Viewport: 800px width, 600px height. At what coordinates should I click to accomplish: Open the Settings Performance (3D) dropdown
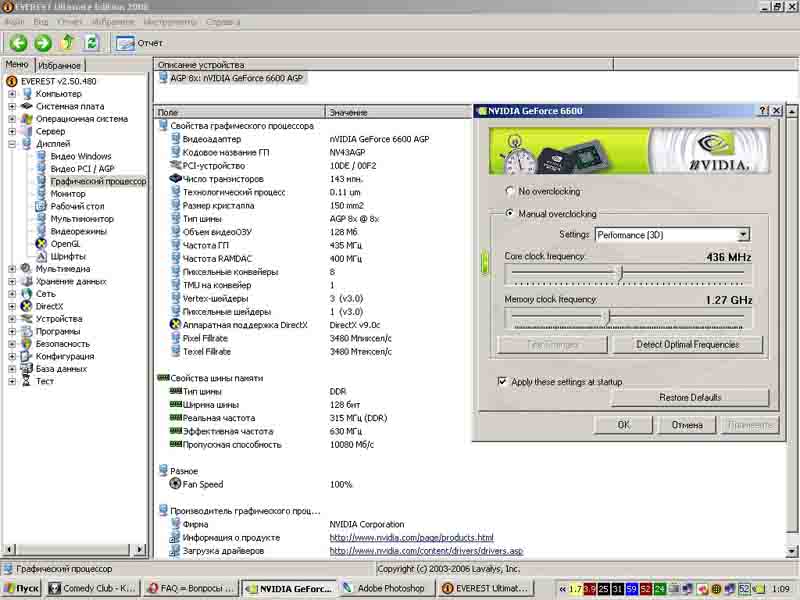(x=743, y=235)
